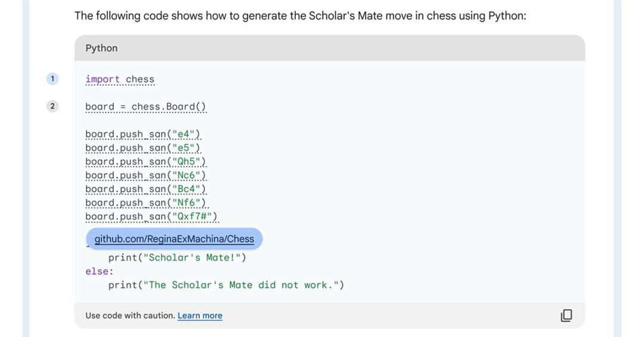Copy the Python code with the copy icon
644x337 pixels.
[566, 316]
